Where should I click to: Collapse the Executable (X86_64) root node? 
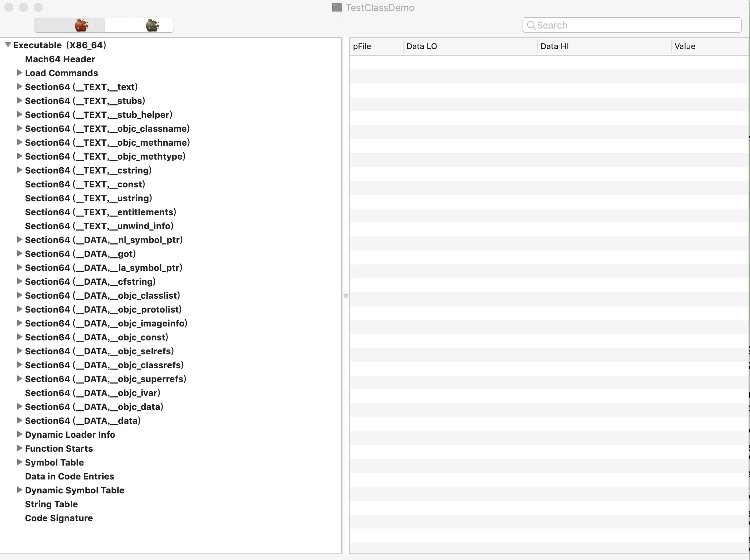(8, 45)
